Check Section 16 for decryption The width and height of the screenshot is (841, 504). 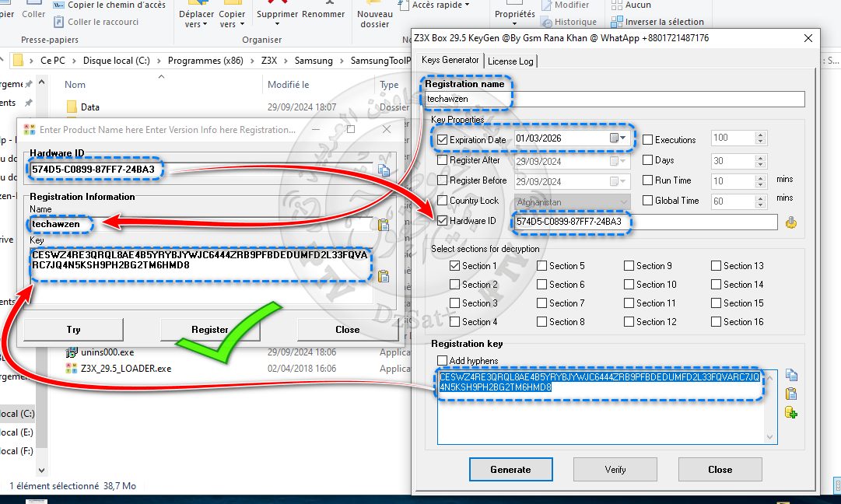[x=716, y=322]
